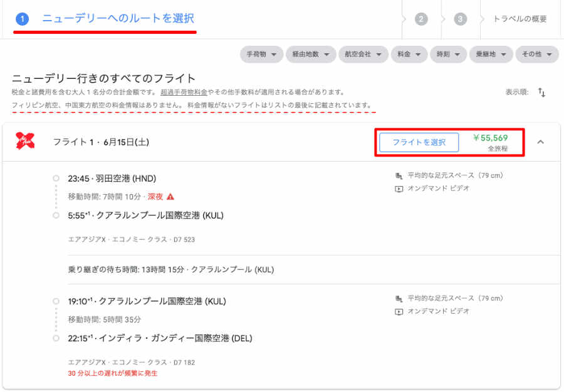Click the フライトを選択 button
564x392 pixels.
click(419, 142)
